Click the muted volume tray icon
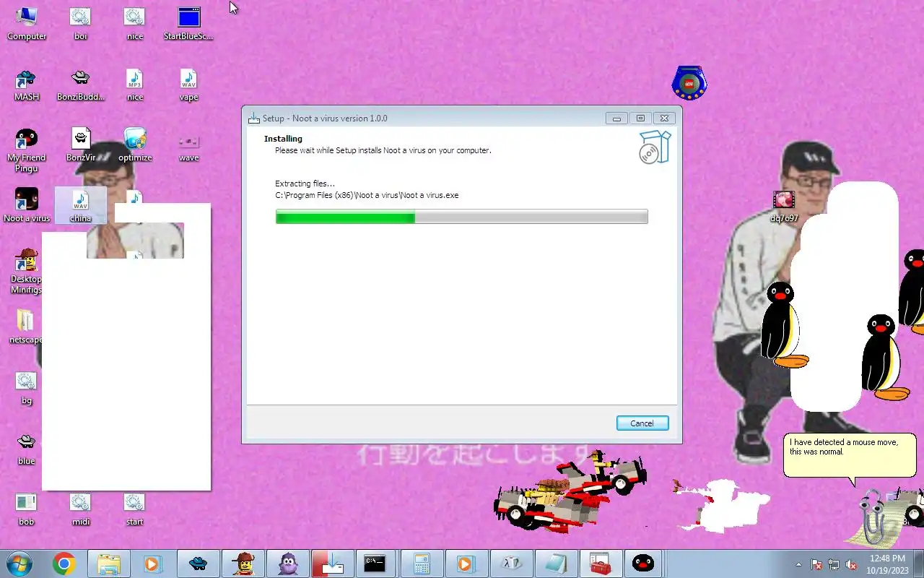924x578 pixels. coord(851,564)
